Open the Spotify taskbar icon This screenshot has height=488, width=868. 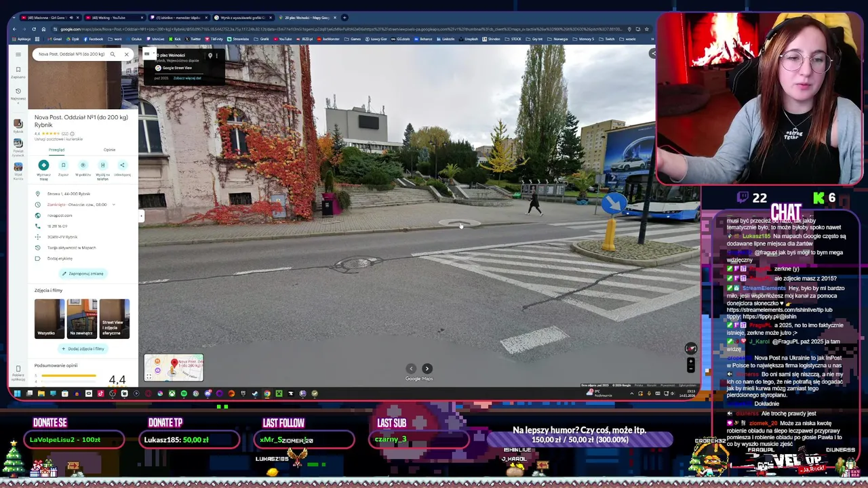pyautogui.click(x=184, y=394)
